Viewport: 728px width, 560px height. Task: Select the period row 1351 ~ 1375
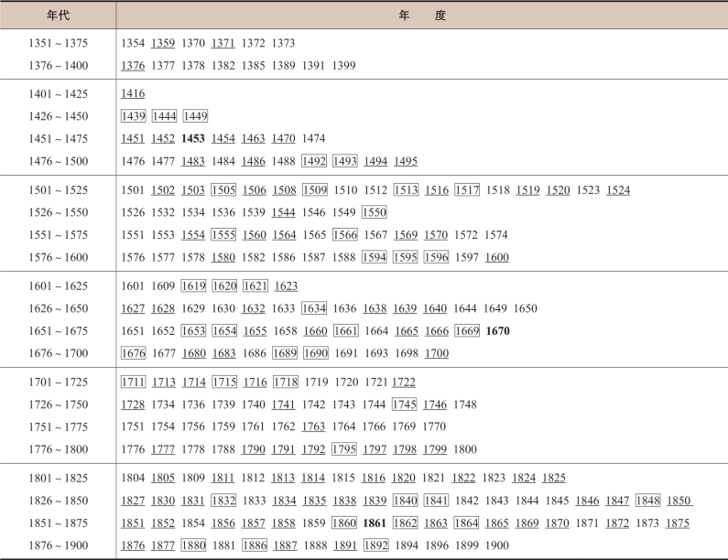pos(58,43)
